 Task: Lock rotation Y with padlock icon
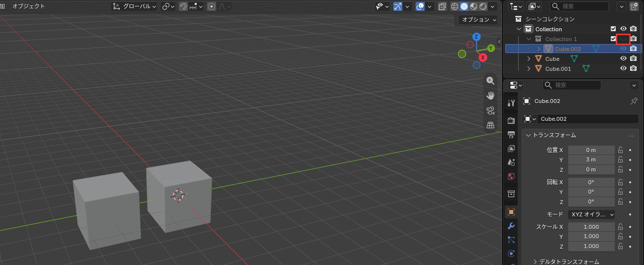coord(620,192)
